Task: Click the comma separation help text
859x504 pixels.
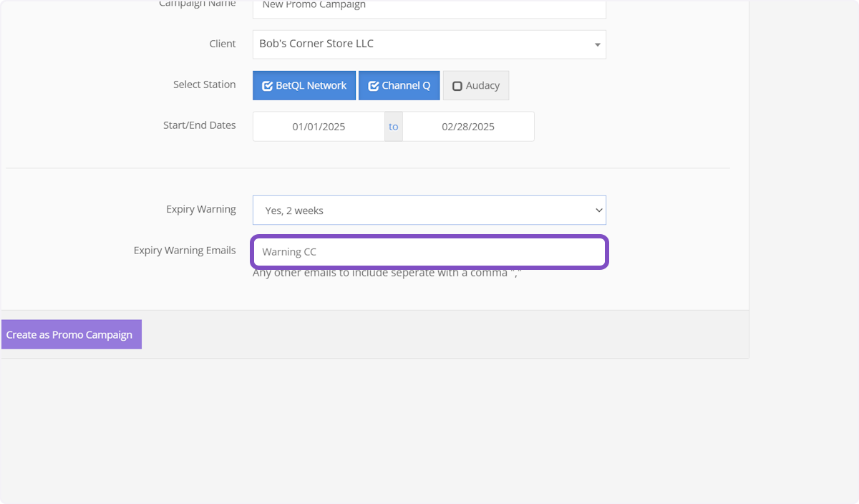Action: point(387,273)
